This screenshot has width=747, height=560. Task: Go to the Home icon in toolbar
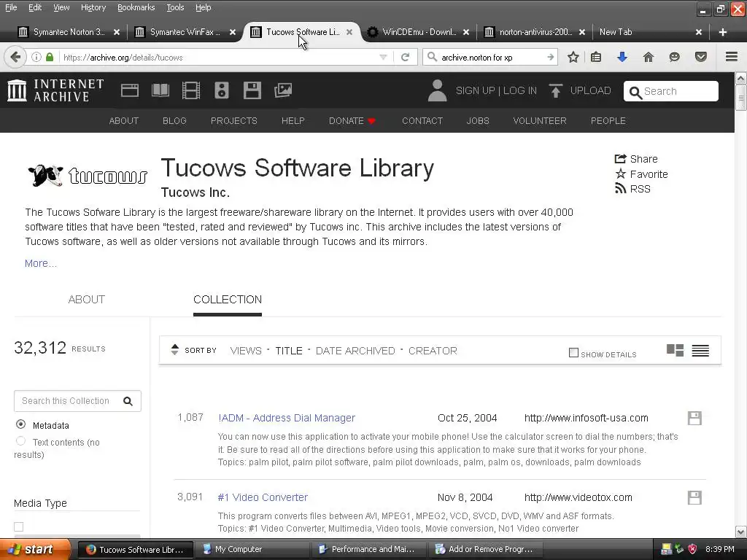648,57
